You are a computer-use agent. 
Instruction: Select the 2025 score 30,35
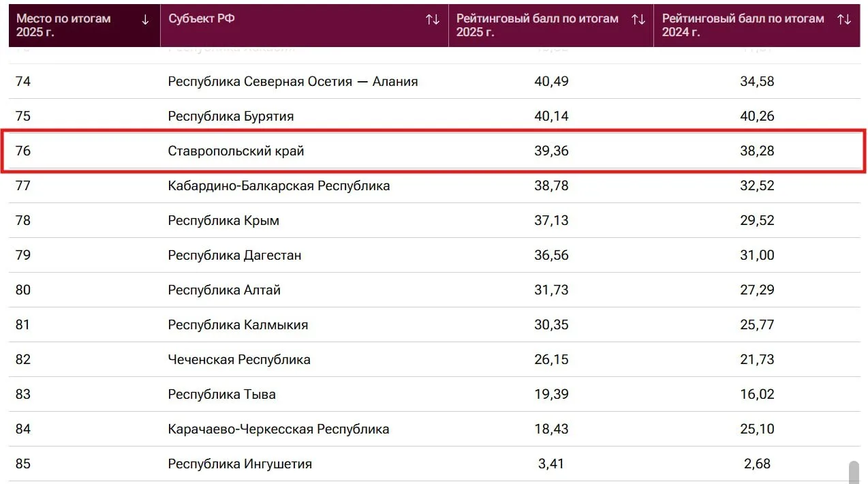coord(551,324)
